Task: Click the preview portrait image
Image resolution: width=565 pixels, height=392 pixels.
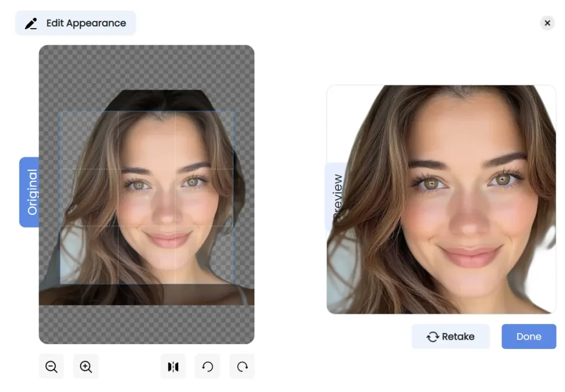Action: pos(441,198)
